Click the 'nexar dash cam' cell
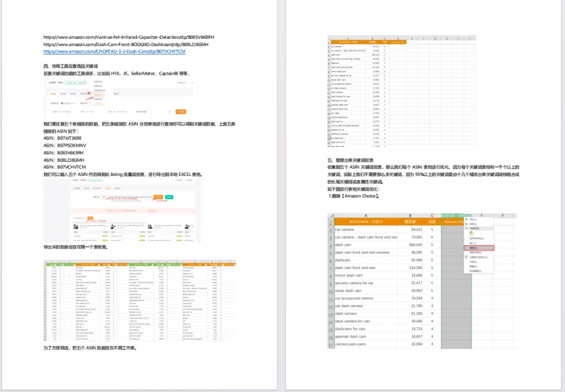This screenshot has height=392, width=565. pyautogui.click(x=366, y=290)
